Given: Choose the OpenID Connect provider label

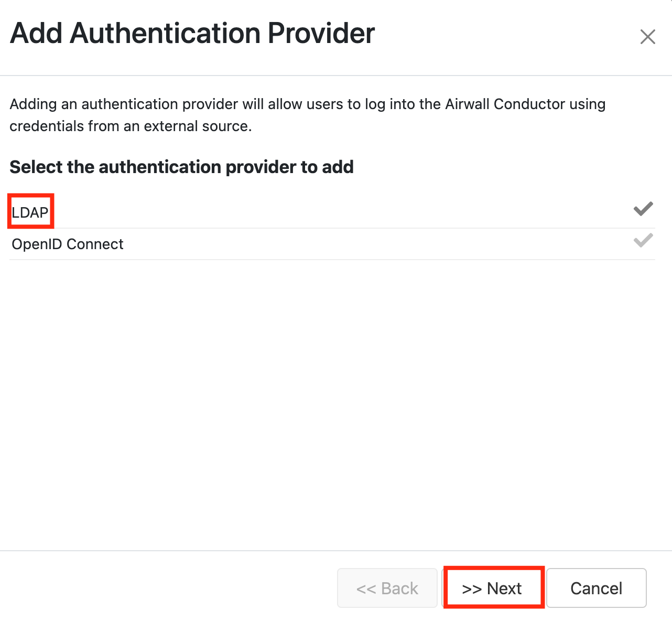Looking at the screenshot, I should 68,244.
